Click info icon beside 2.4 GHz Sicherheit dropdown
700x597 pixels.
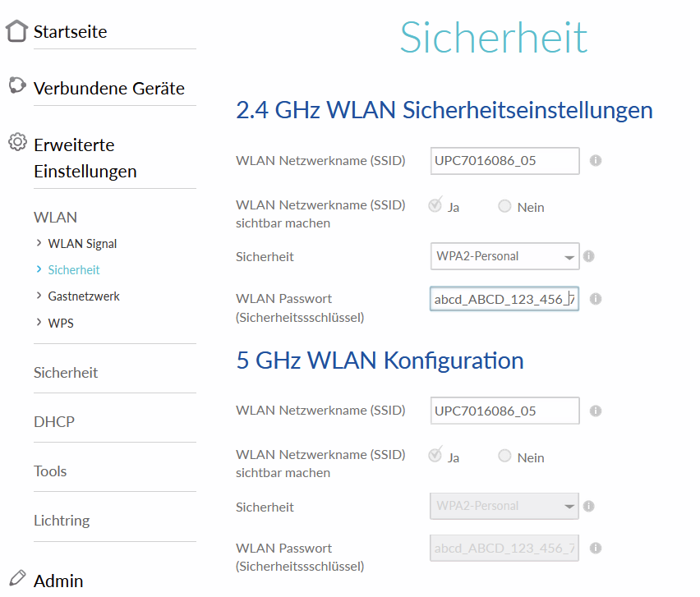point(588,257)
